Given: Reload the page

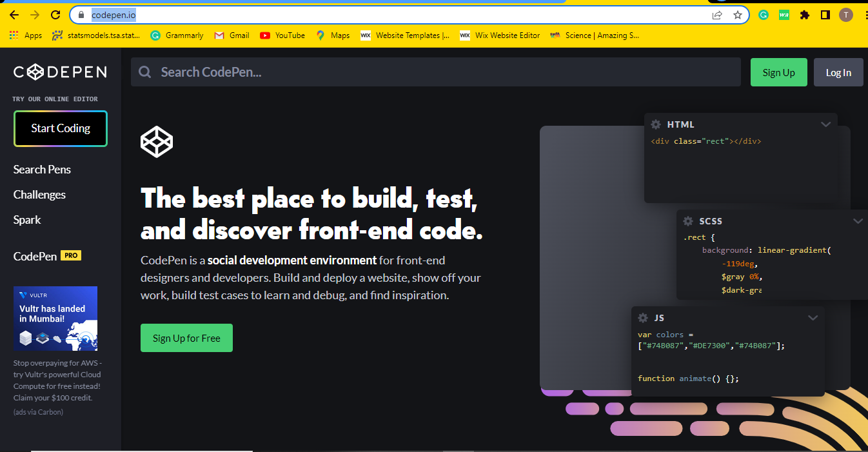Looking at the screenshot, I should point(56,15).
